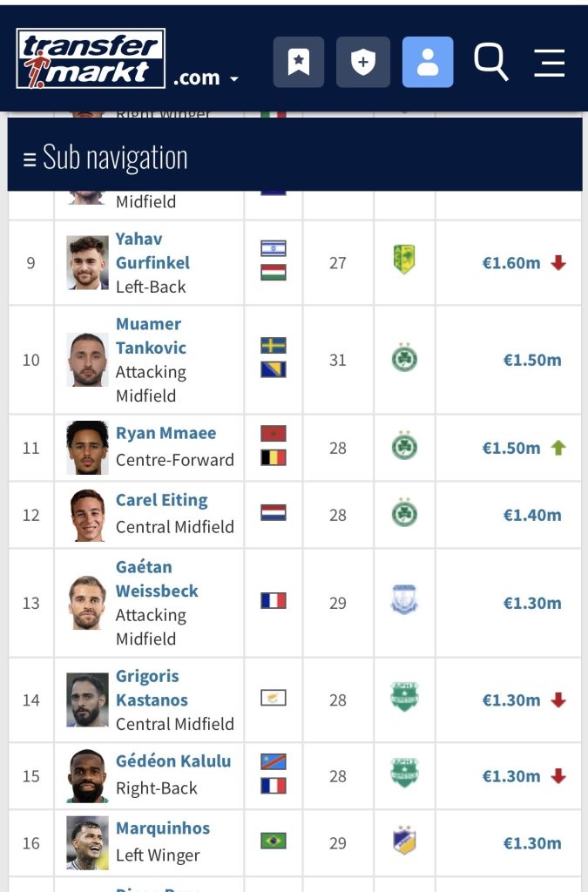Click Ryan Mmaee's €1.50m market value

pos(511,448)
